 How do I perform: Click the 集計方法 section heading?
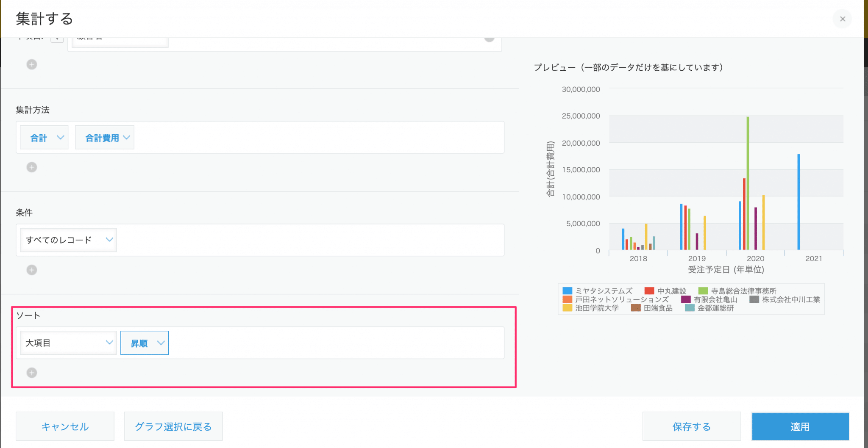(33, 110)
